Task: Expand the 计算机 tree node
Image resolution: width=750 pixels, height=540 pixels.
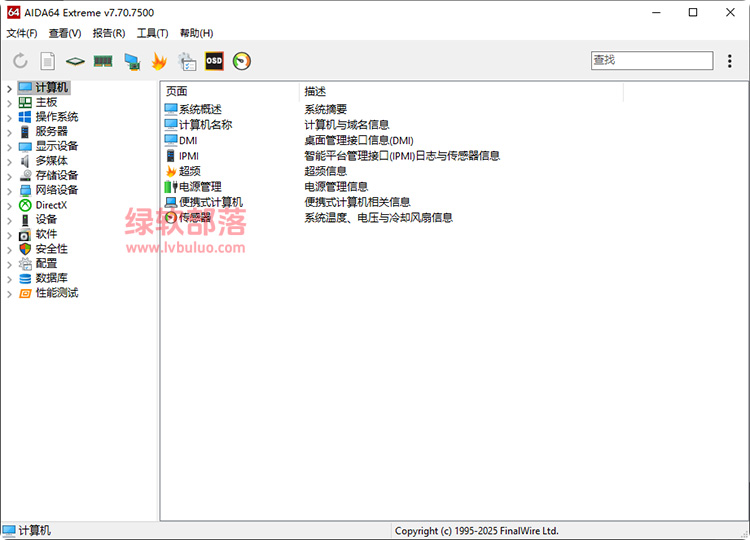Action: coord(10,88)
